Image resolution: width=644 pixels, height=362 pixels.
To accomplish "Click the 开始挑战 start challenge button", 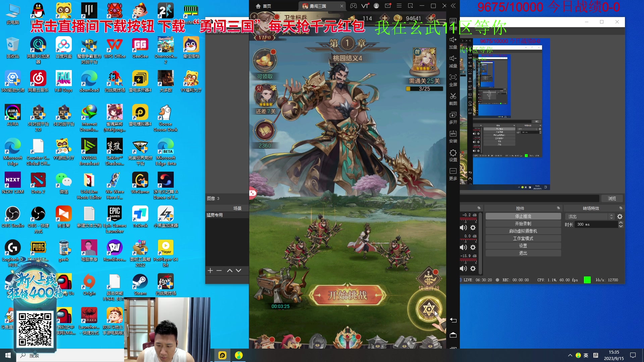I will click(x=347, y=295).
